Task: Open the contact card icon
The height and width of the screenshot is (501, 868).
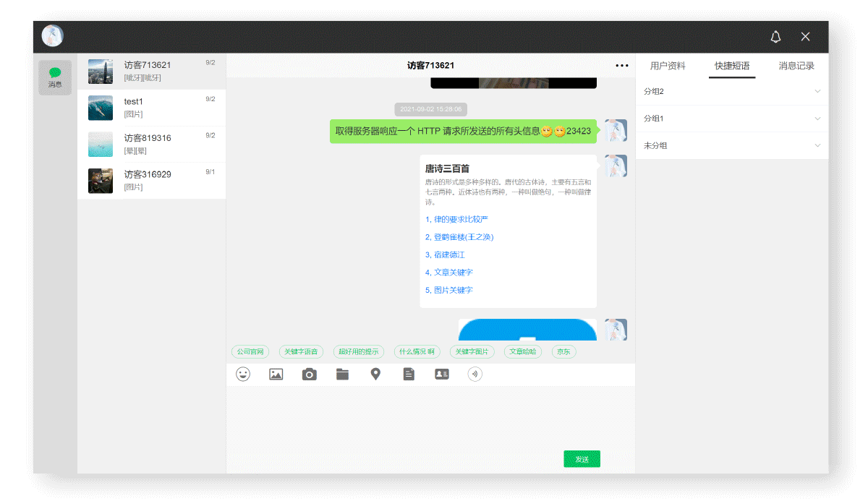Action: tap(441, 374)
